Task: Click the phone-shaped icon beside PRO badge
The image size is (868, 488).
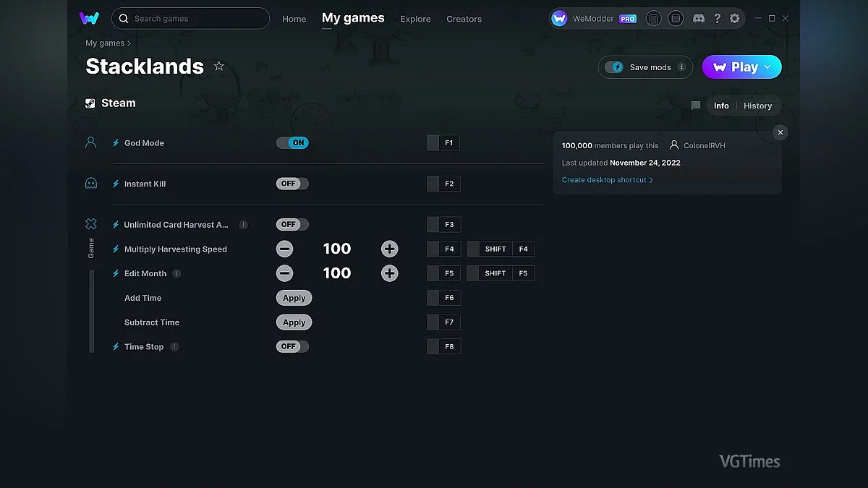Action: (x=654, y=19)
